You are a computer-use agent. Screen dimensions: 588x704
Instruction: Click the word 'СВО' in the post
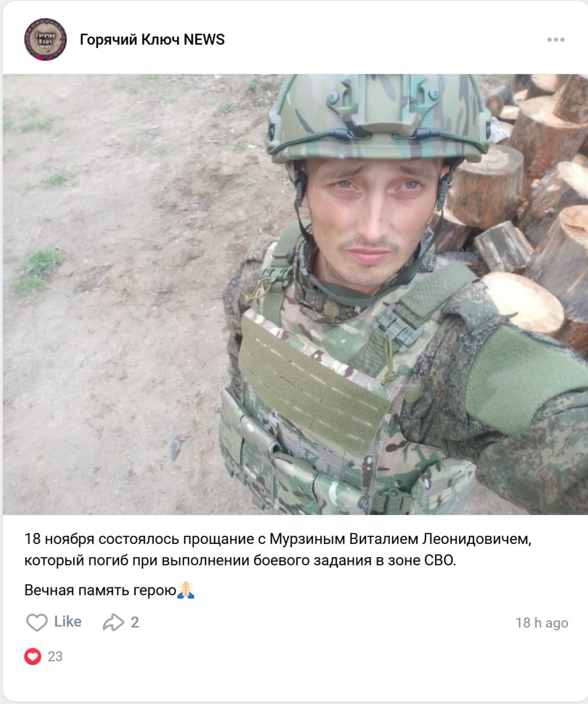pos(439,560)
